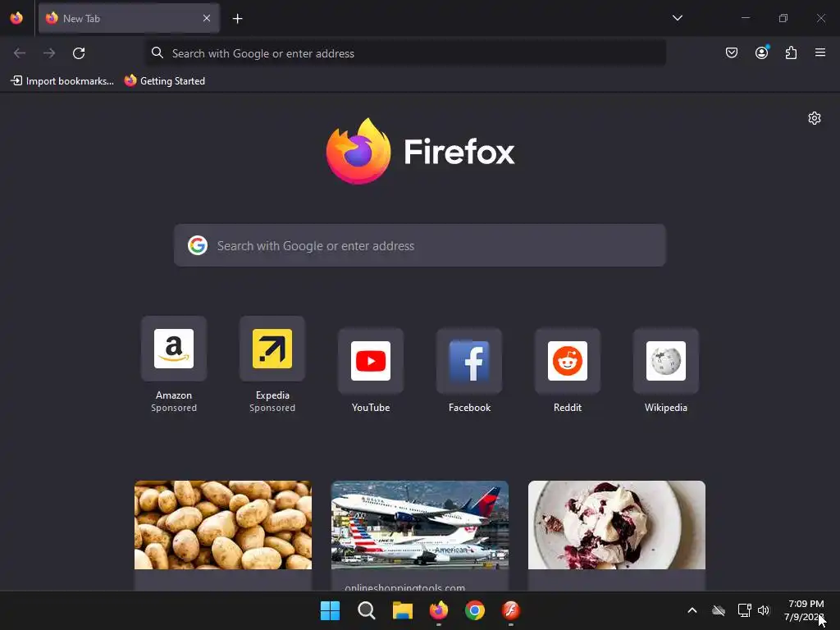Select the New Tab tab
The height and width of the screenshot is (630, 840).
(x=129, y=18)
